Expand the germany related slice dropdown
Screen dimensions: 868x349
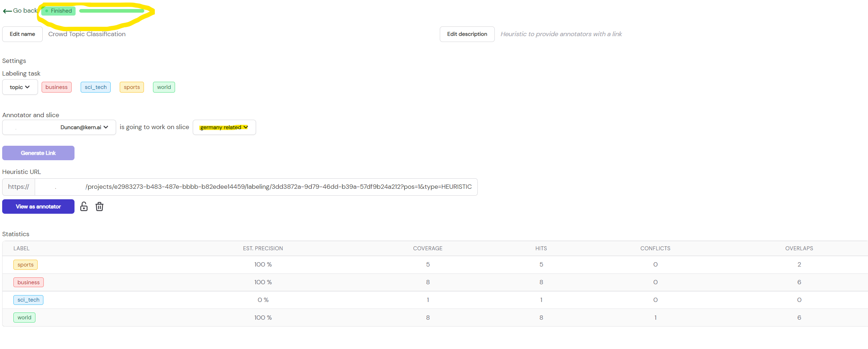(x=224, y=127)
